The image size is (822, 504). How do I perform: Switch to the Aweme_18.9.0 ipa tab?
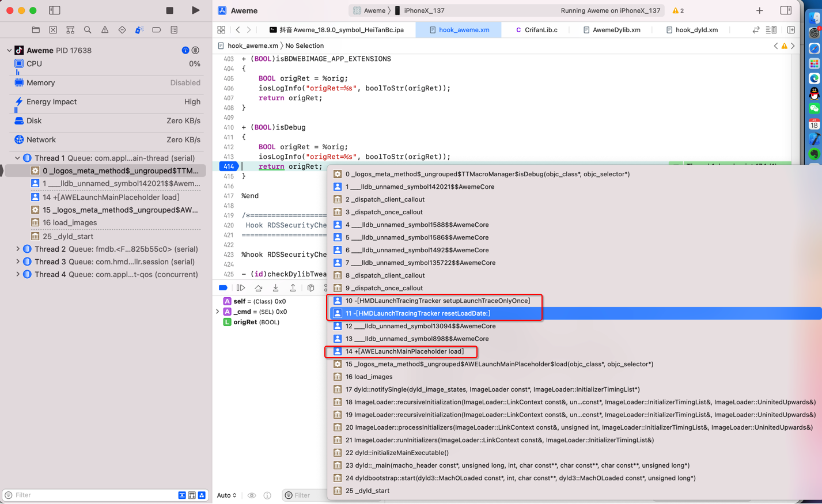point(337,30)
